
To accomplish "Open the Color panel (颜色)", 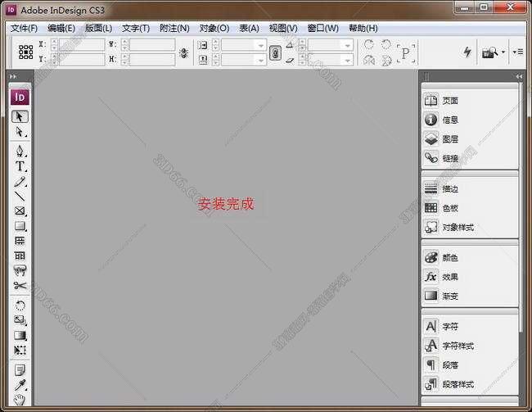I will pos(440,257).
